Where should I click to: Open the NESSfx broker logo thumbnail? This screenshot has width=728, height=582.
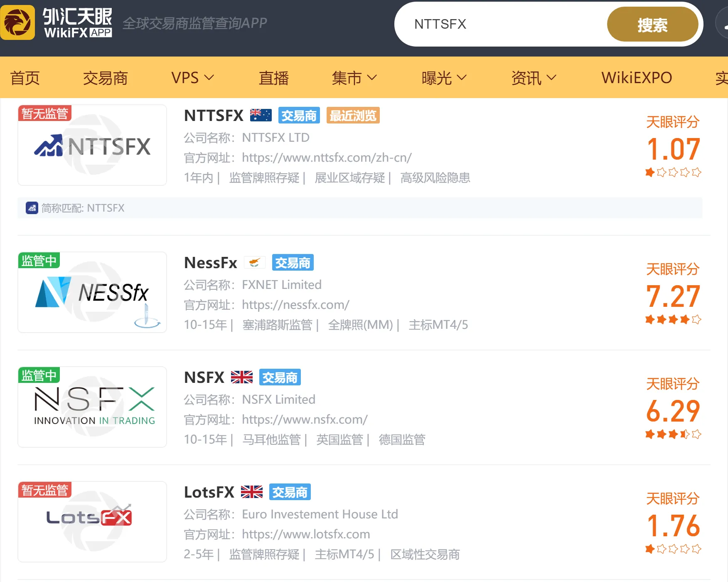pos(92,292)
